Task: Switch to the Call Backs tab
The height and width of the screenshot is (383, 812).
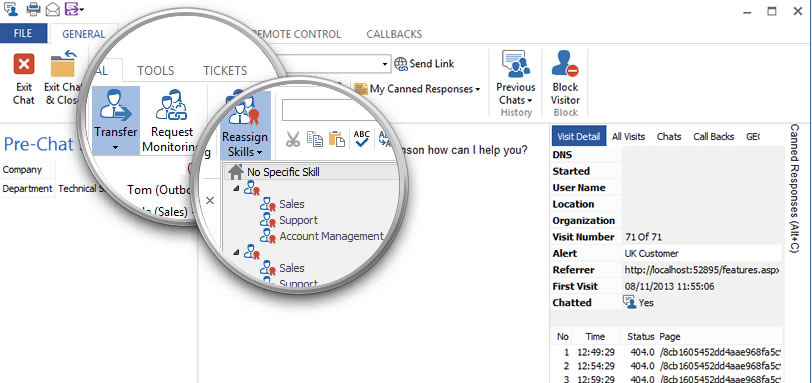Action: (x=714, y=137)
